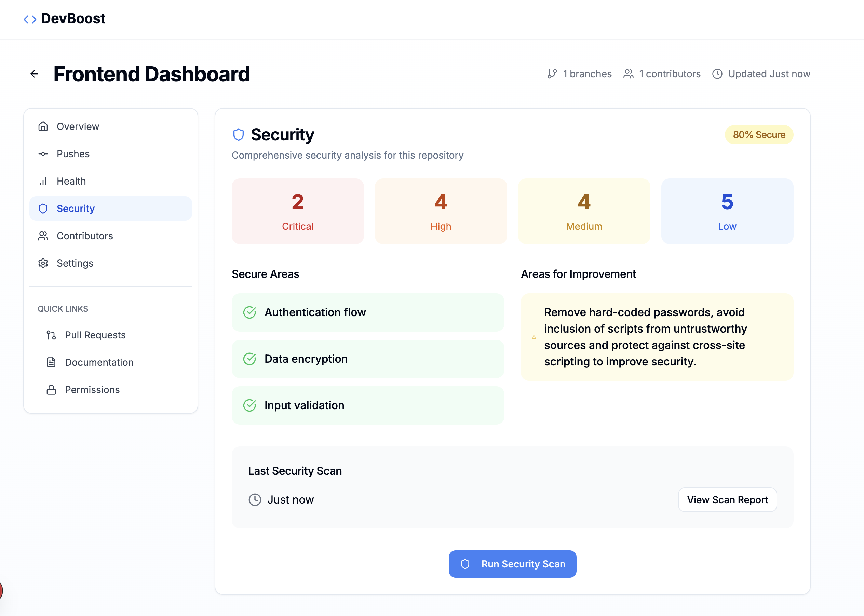This screenshot has height=616, width=864.
Task: Click the Critical issues count card
Action: [297, 211]
